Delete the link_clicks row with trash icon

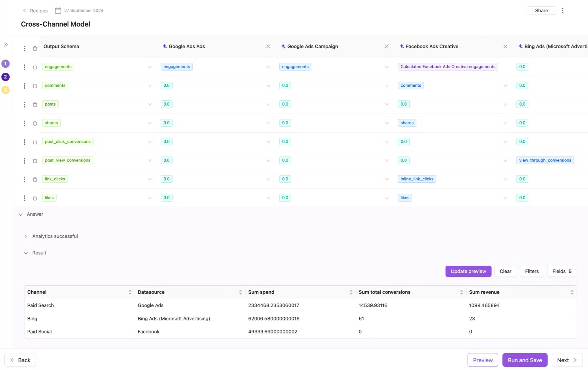tap(35, 180)
